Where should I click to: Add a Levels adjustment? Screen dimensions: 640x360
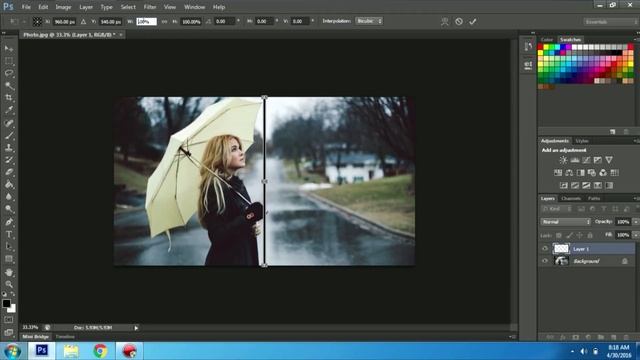point(575,160)
